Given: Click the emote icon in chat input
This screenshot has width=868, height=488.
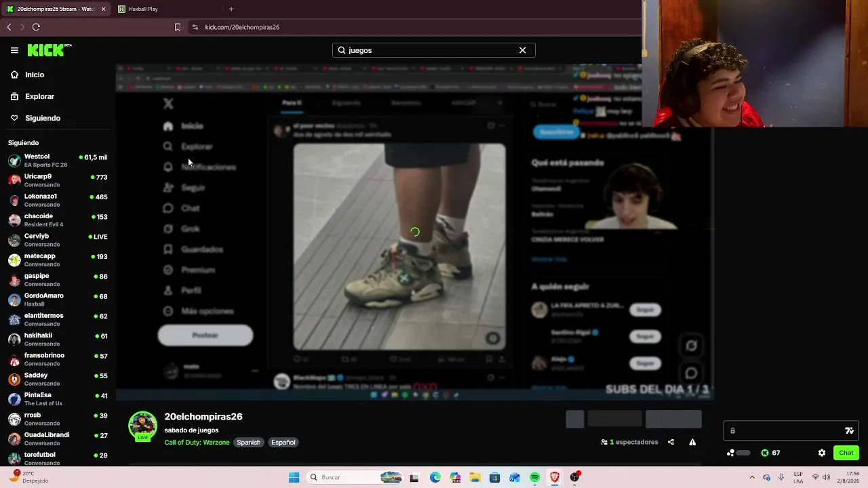Looking at the screenshot, I should tap(849, 430).
